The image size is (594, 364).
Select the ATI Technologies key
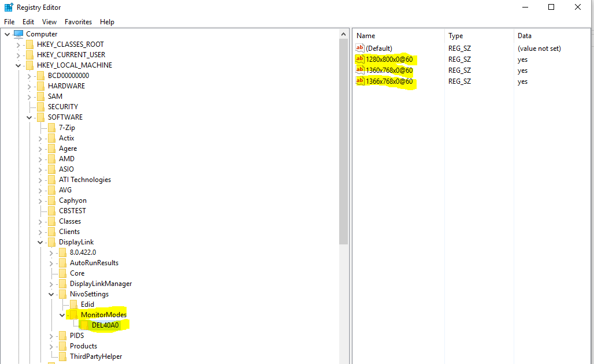(x=84, y=180)
